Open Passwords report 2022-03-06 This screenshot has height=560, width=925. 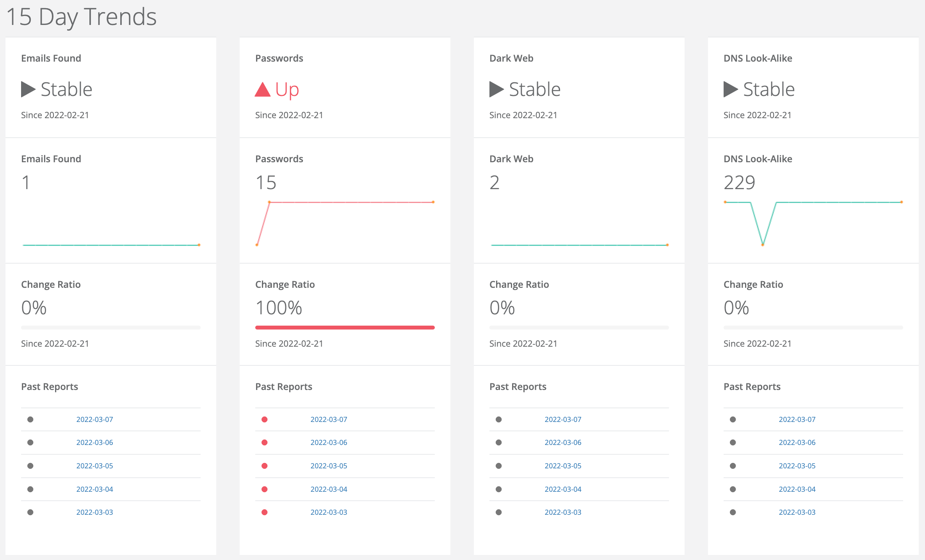tap(329, 442)
